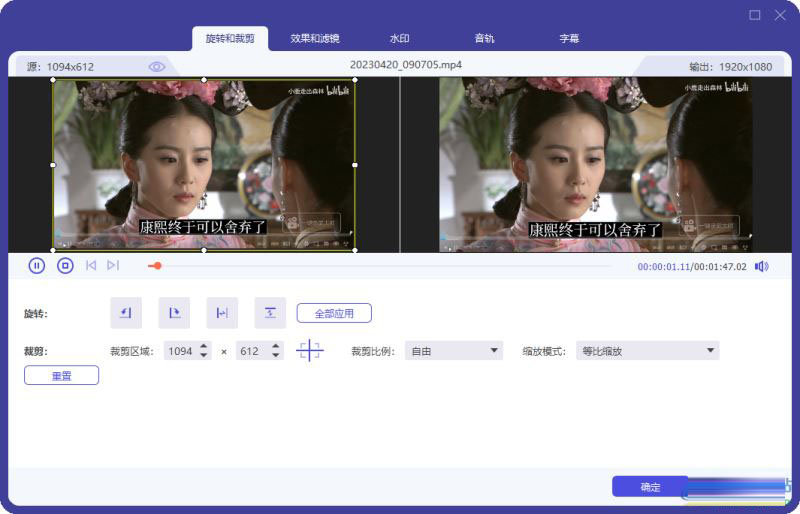This screenshot has width=800, height=514.
Task: Open the 效果和滤镜 tab
Action: (315, 38)
